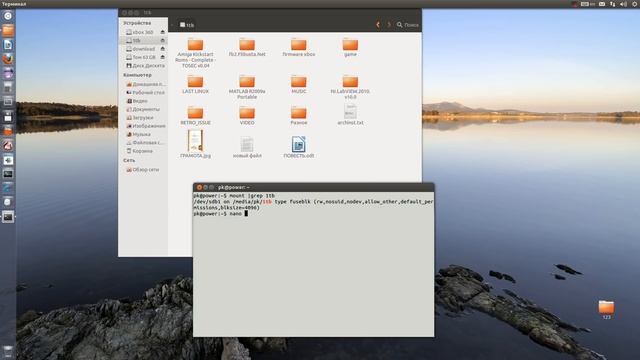Open the RETRO_ISSUE folder
The image size is (640, 360).
(196, 113)
